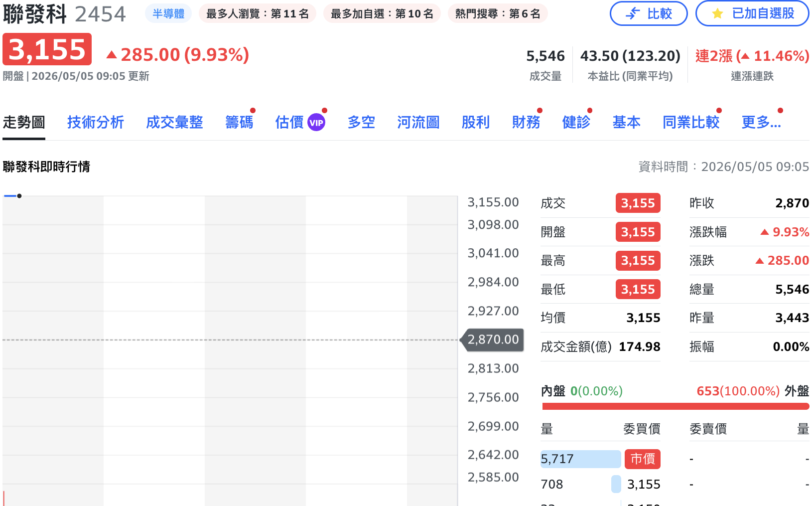Image resolution: width=812 pixels, height=506 pixels.
Task: Click the 昨收 2,870 value
Action: (792, 203)
